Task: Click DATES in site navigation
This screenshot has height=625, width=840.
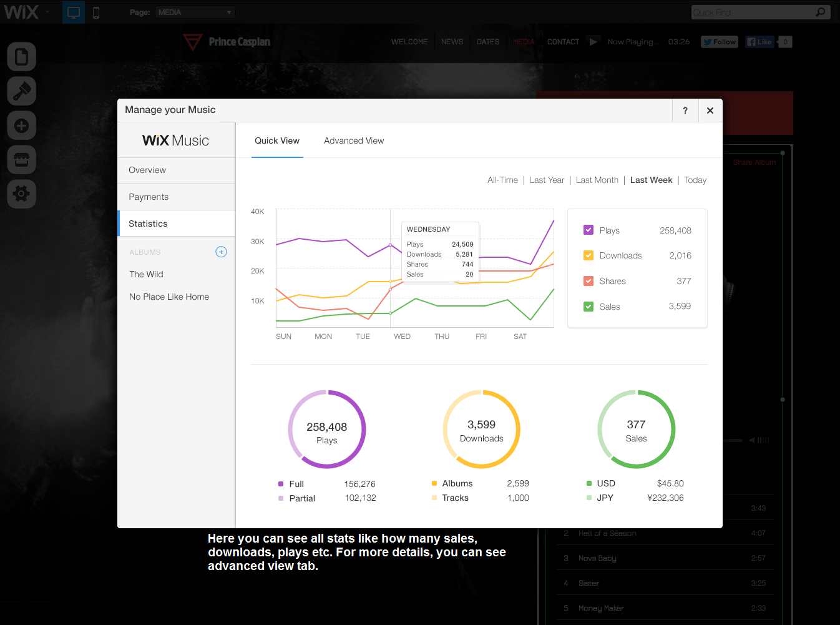Action: 488,42
